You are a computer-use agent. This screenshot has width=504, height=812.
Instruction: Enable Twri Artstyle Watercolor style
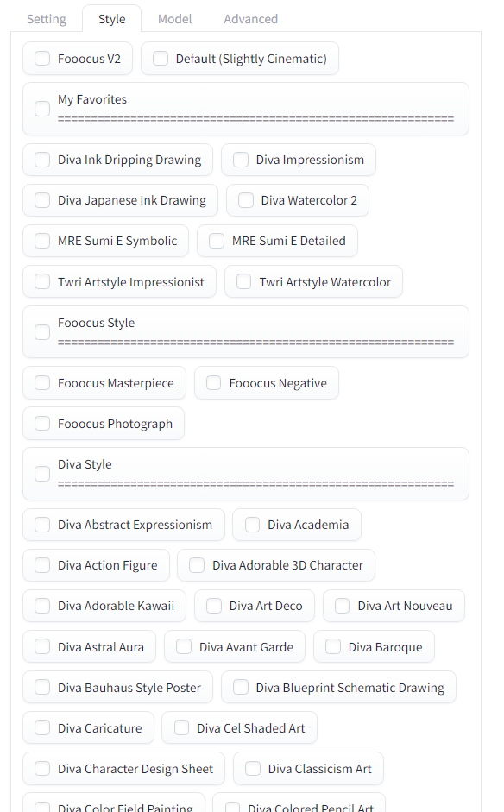pos(243,281)
